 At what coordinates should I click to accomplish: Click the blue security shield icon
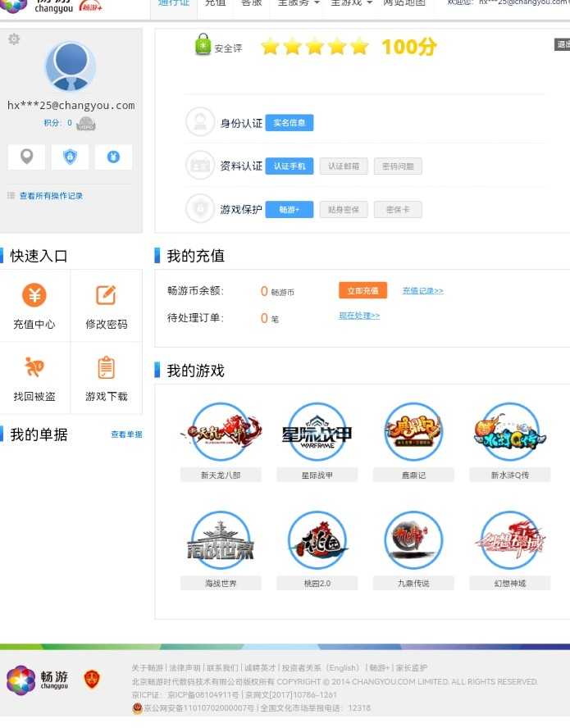tap(71, 157)
